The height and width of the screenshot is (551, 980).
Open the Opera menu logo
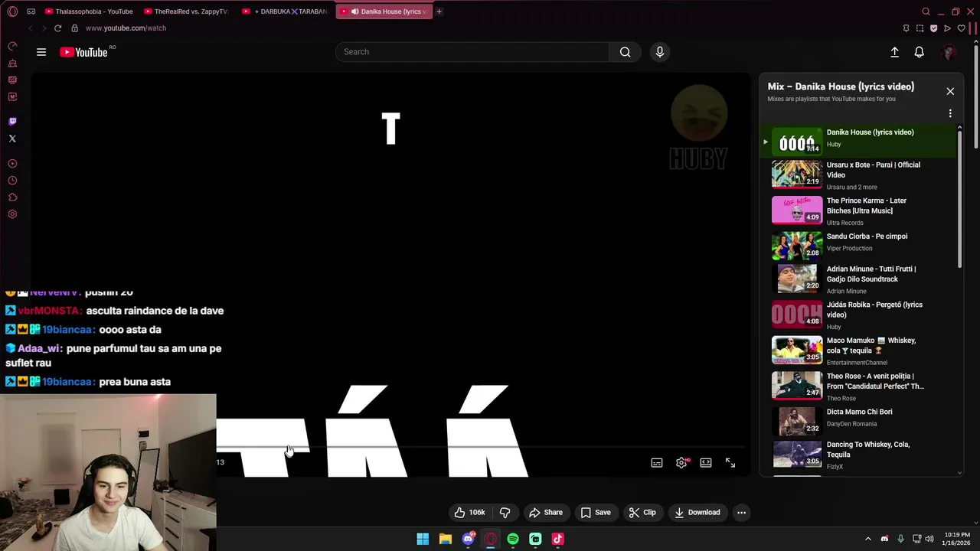click(x=12, y=11)
